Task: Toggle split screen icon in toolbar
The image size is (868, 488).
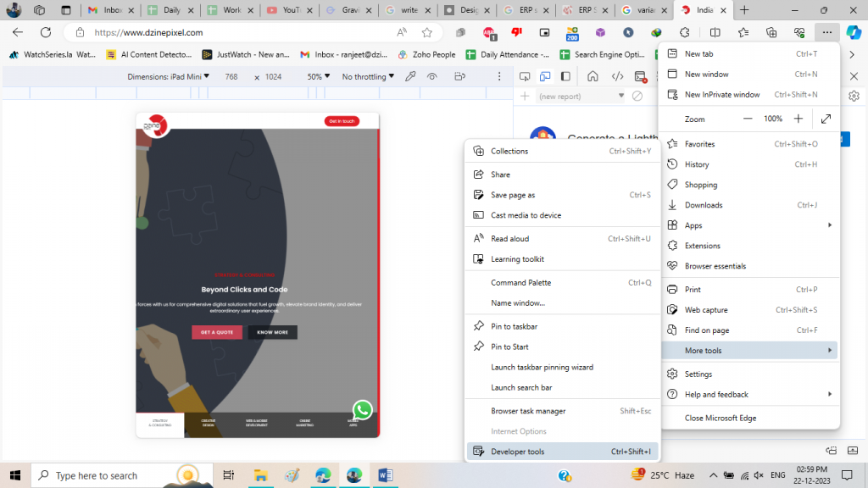Action: 715,33
